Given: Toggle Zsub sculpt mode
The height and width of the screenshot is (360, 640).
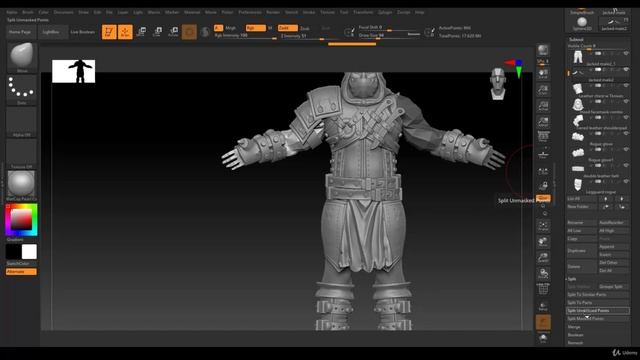Looking at the screenshot, I should click(304, 29).
